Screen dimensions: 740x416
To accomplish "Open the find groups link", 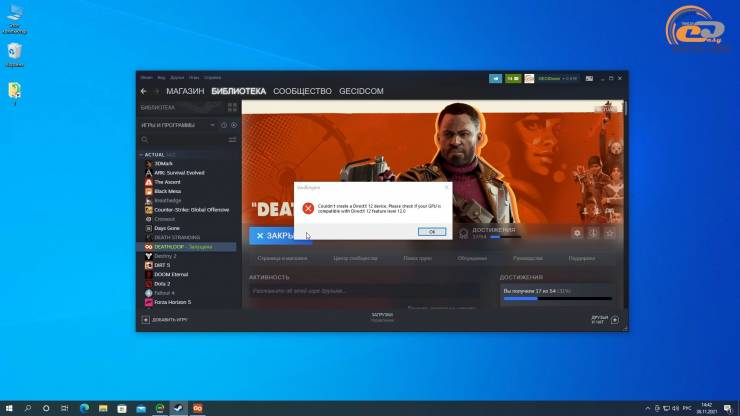I will [x=417, y=258].
